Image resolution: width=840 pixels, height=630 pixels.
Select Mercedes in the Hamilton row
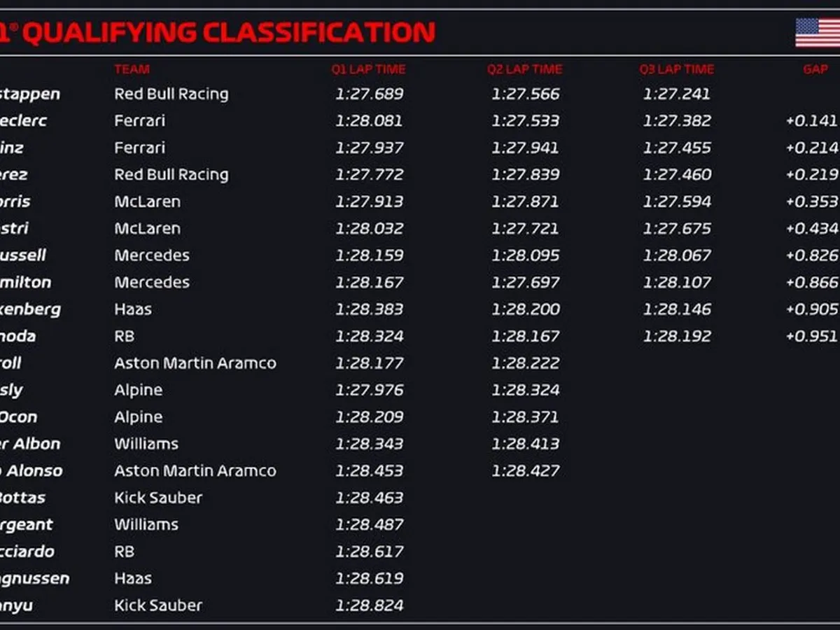coord(152,282)
